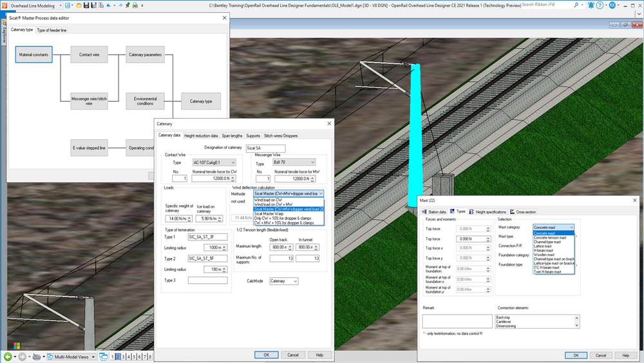The image size is (644, 363).
Task: Collapse the Mast category dropdown
Action: (571, 228)
